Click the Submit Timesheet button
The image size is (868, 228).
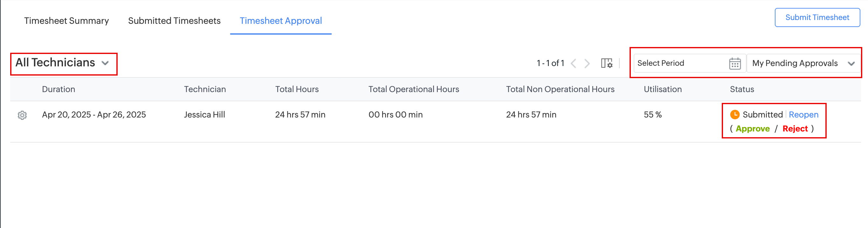pyautogui.click(x=817, y=17)
